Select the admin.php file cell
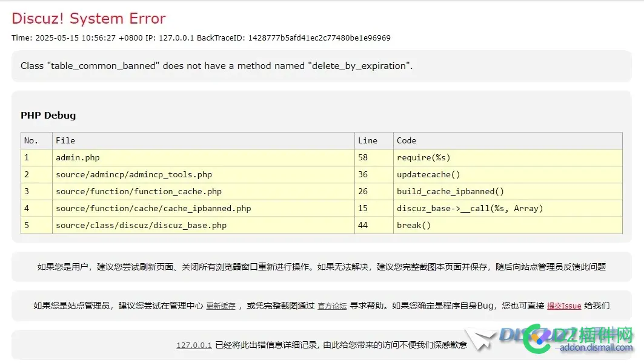644x363 pixels. click(x=78, y=158)
